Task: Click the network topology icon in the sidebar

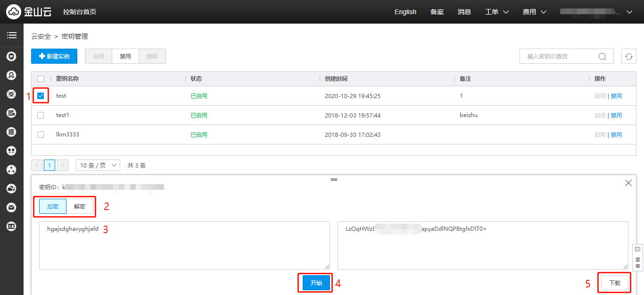Action: pyautogui.click(x=12, y=169)
